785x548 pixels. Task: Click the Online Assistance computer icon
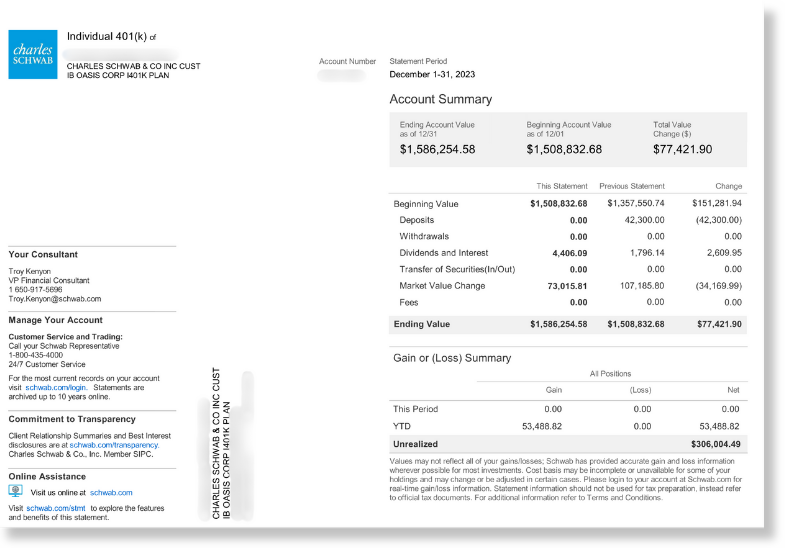pyautogui.click(x=15, y=492)
